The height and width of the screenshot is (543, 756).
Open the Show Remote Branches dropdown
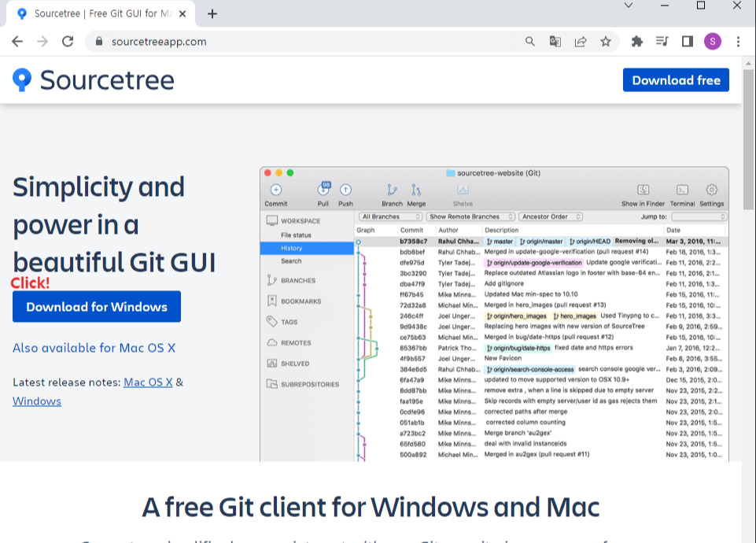pos(470,216)
